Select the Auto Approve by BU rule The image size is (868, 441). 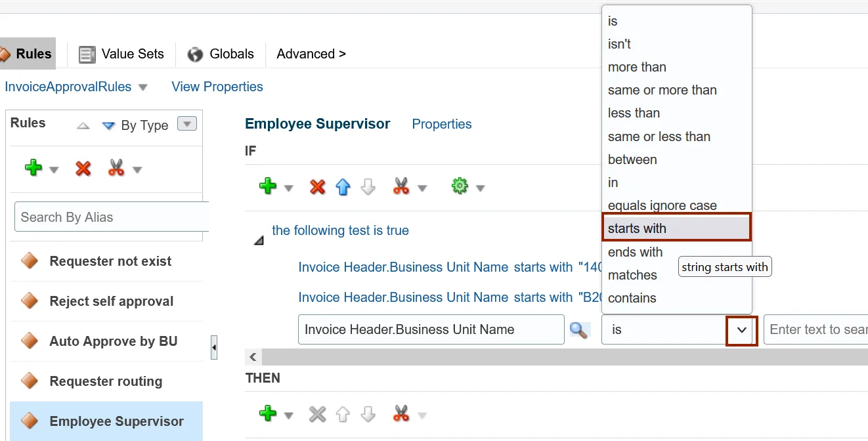[x=114, y=341]
